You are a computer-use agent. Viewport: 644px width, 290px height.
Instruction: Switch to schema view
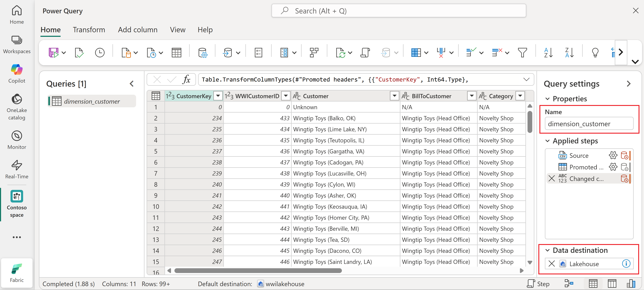tap(612, 284)
